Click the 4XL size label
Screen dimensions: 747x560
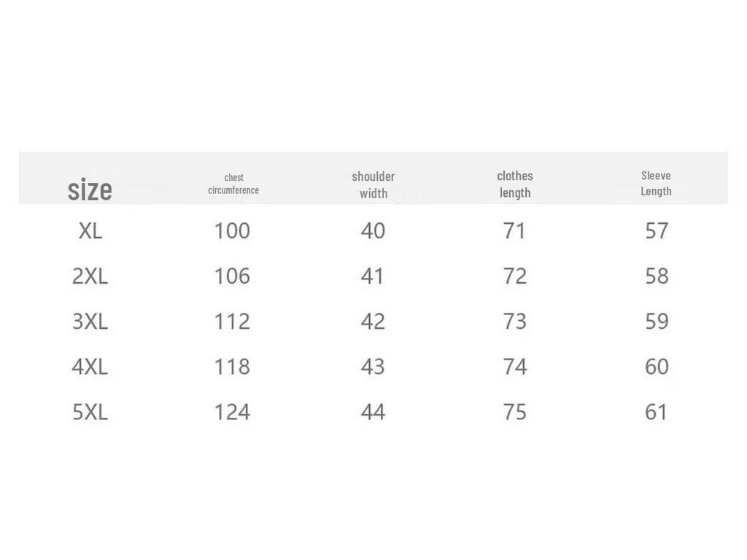coord(90,367)
